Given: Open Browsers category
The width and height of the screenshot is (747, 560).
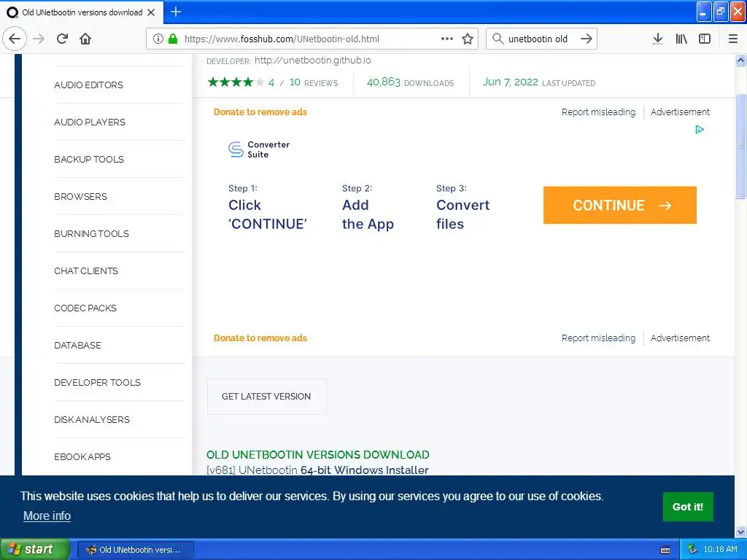Looking at the screenshot, I should (x=80, y=196).
